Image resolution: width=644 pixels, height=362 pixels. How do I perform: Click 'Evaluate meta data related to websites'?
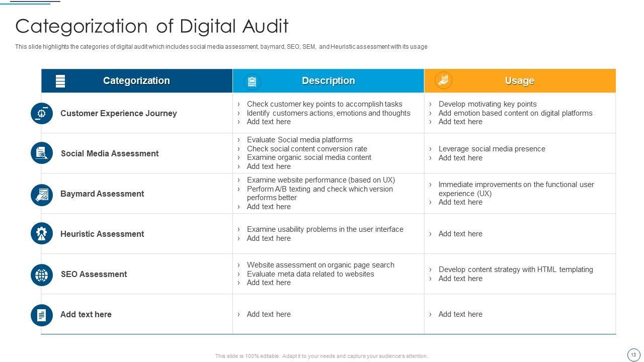(310, 274)
